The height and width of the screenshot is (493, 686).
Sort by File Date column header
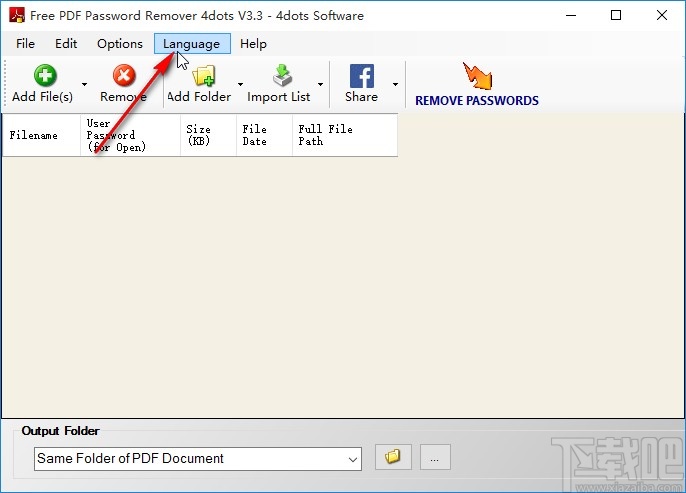(264, 135)
